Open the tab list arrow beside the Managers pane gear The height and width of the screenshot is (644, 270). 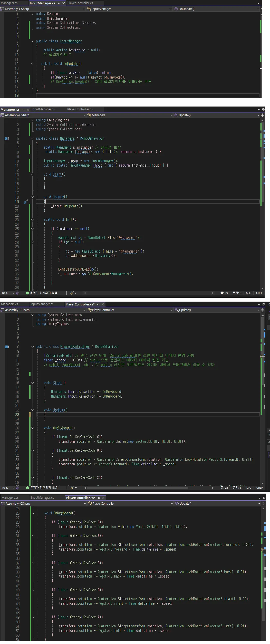258,110
